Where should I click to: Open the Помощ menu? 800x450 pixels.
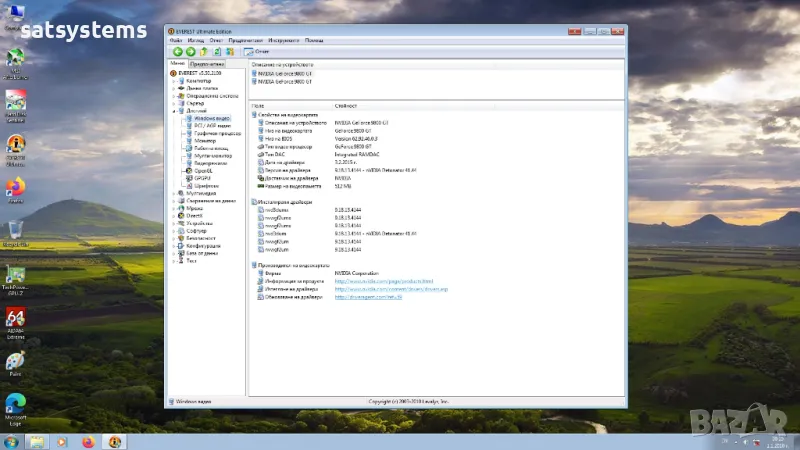click(x=314, y=40)
